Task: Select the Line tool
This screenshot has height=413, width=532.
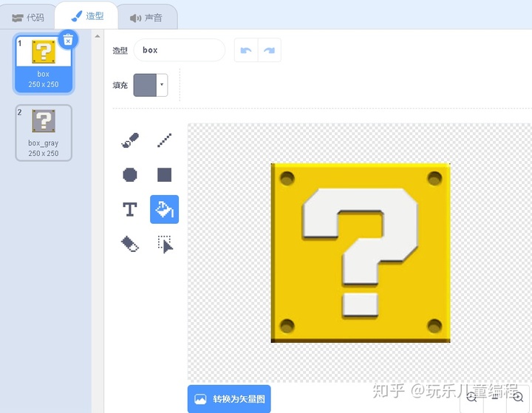Action: pyautogui.click(x=165, y=140)
